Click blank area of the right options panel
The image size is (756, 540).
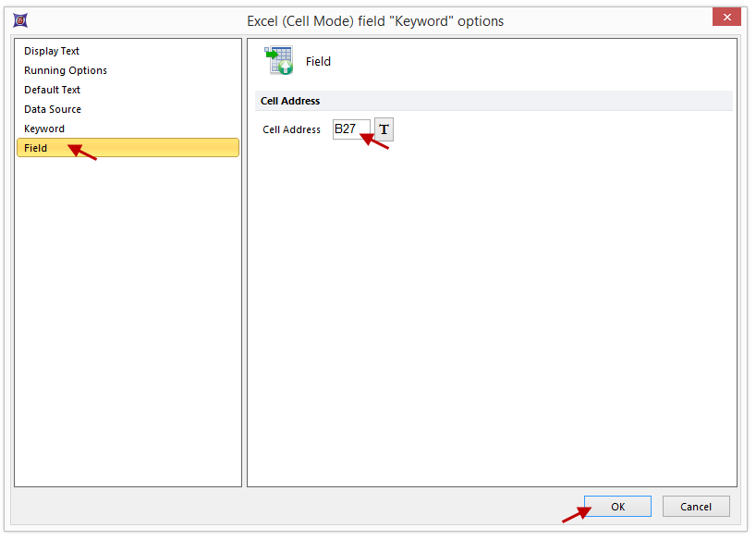492,314
